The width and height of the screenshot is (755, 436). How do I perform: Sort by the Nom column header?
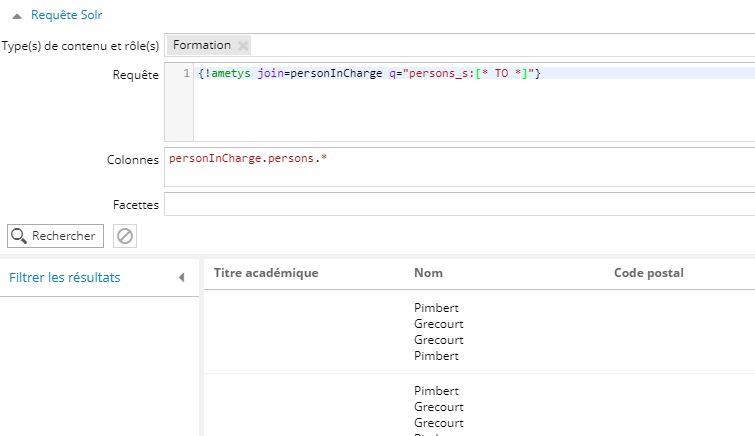click(428, 273)
